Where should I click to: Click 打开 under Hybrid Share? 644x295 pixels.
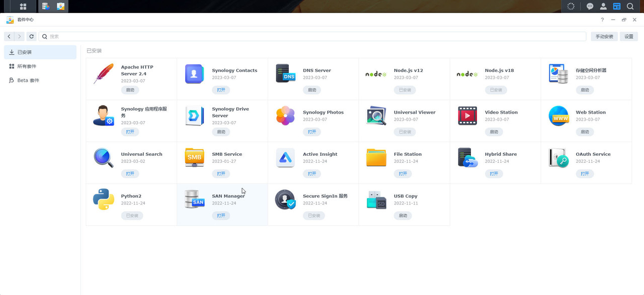click(x=494, y=173)
